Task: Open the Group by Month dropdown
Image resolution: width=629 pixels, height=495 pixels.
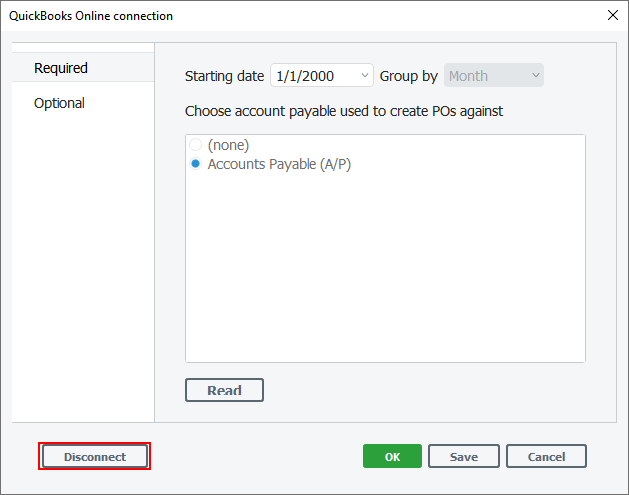Action: point(492,76)
